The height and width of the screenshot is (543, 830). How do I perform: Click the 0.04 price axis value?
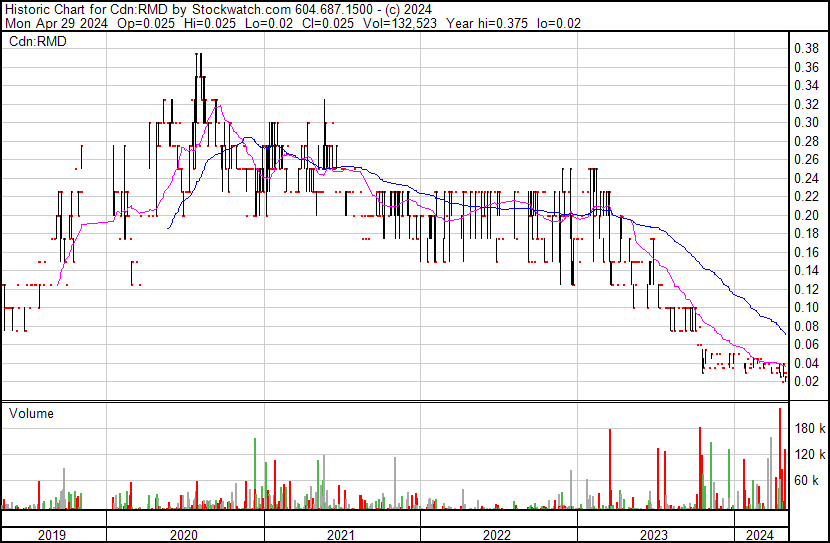(807, 363)
